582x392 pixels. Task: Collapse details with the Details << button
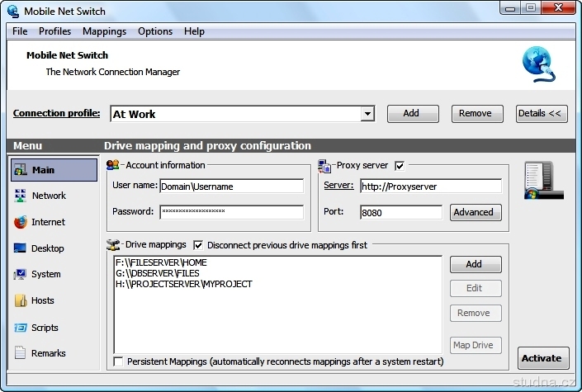pyautogui.click(x=542, y=114)
